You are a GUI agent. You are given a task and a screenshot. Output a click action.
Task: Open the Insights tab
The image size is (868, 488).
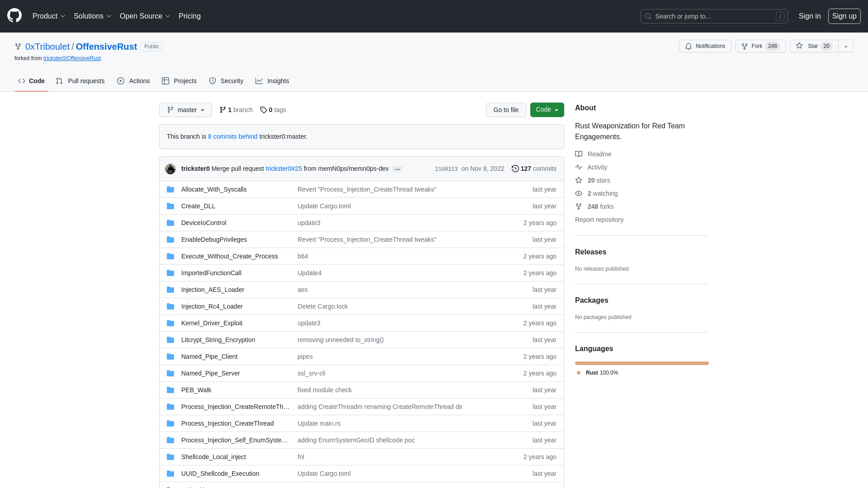pos(272,81)
